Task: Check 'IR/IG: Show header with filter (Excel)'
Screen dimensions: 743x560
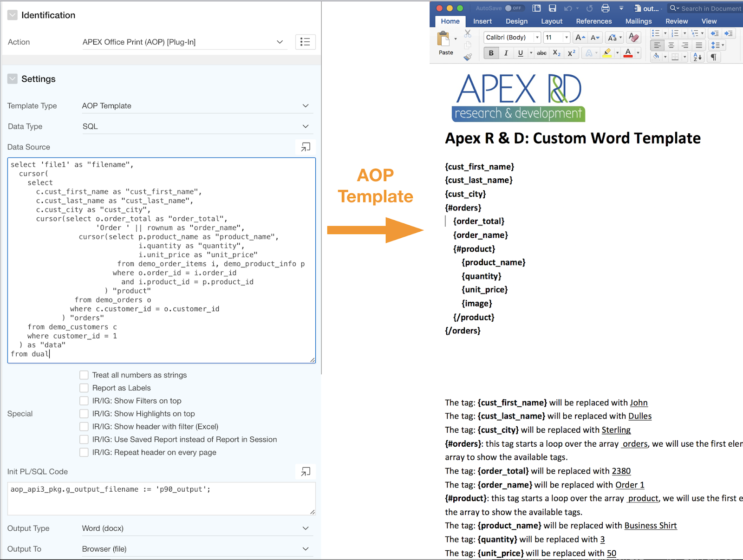Action: [x=84, y=426]
